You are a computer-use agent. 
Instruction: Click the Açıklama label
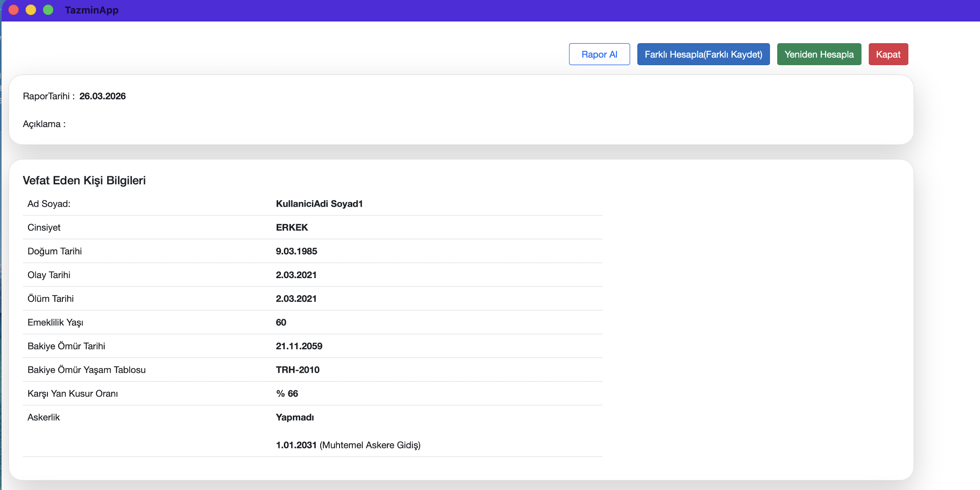tap(44, 124)
